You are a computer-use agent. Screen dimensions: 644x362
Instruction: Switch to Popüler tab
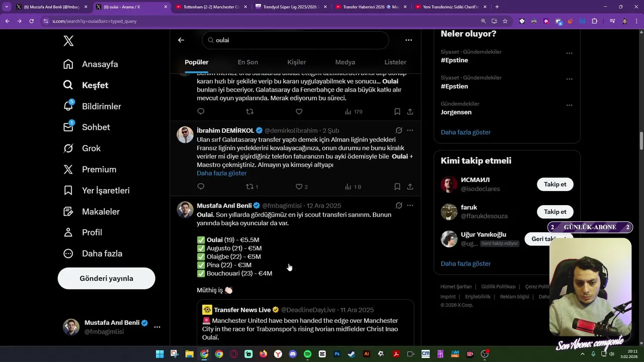click(197, 62)
